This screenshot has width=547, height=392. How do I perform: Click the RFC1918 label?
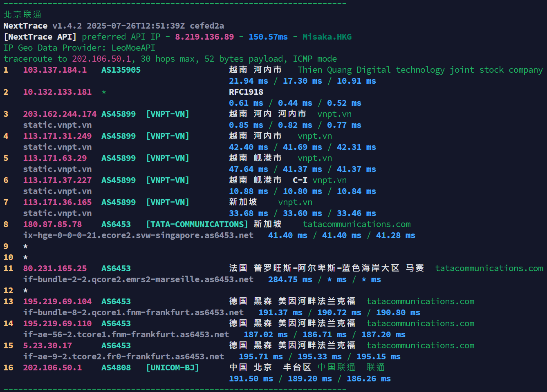246,92
